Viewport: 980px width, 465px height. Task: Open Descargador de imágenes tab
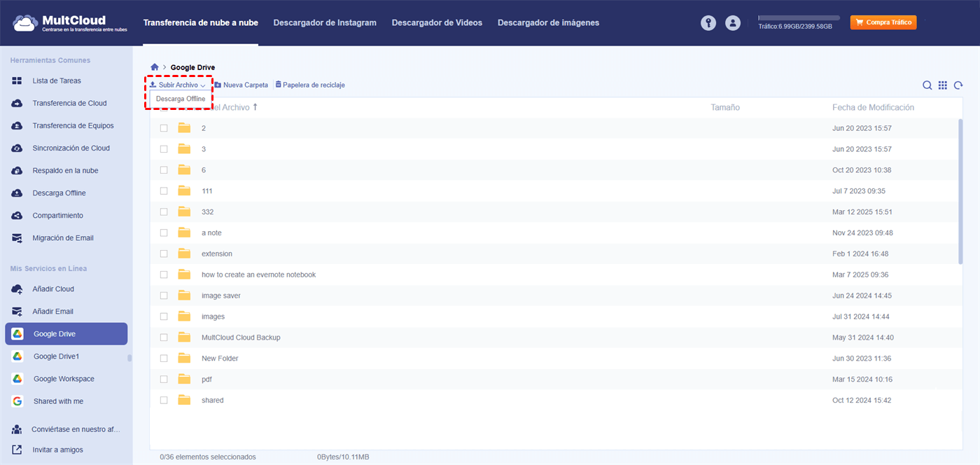point(548,23)
